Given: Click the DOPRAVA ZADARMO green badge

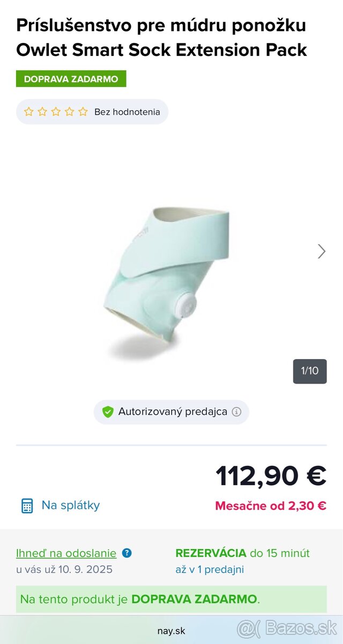Looking at the screenshot, I should (x=71, y=78).
